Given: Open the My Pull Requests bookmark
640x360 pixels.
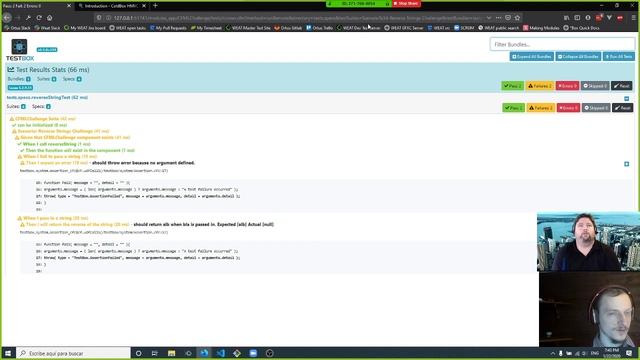Looking at the screenshot, I should (x=168, y=28).
